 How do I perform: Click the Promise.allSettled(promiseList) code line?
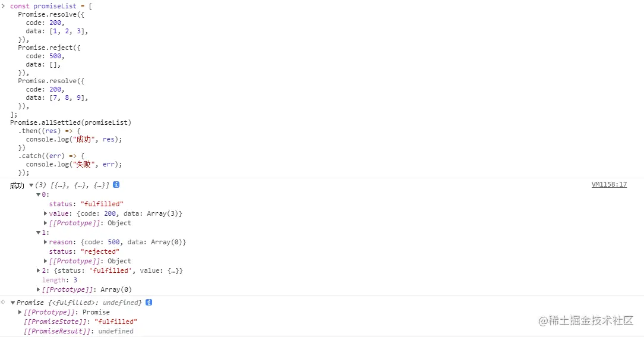point(71,122)
